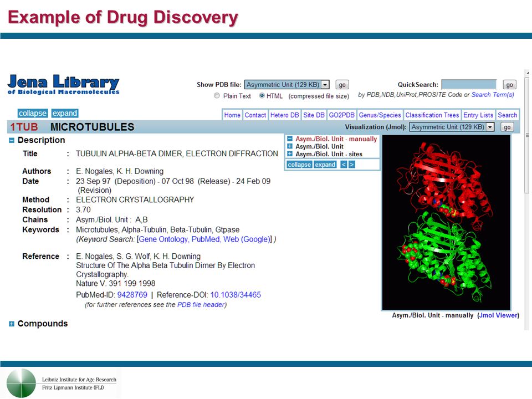Image resolution: width=532 pixels, height=399 pixels.
Task: Open the Search Term(s) link
Action: click(493, 95)
